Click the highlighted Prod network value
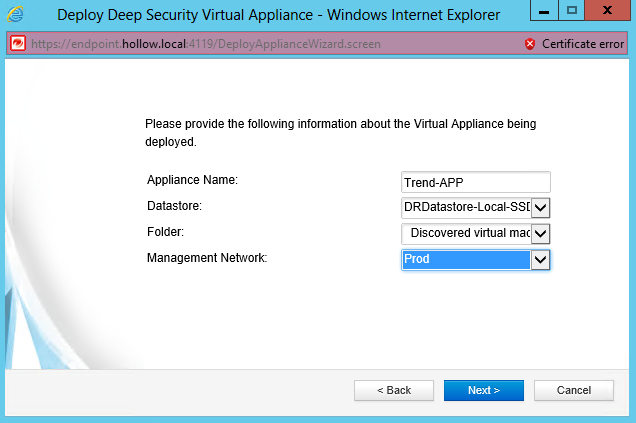This screenshot has width=636, height=423. click(x=465, y=260)
